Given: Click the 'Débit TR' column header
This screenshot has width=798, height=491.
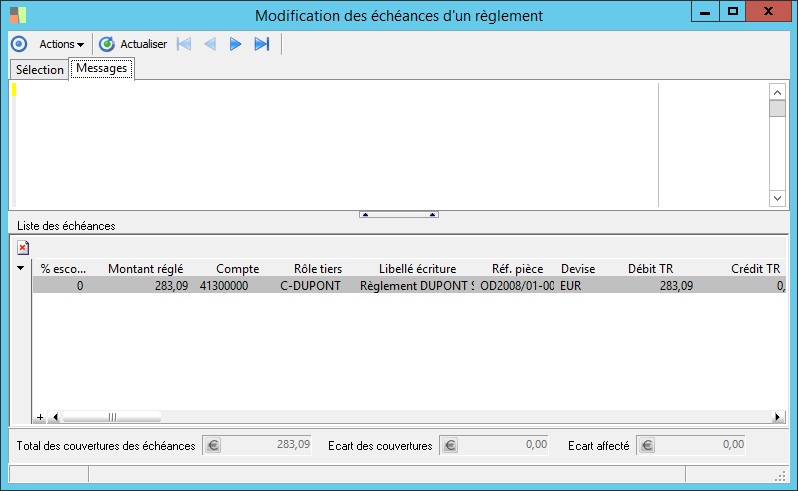Looking at the screenshot, I should point(650,269).
